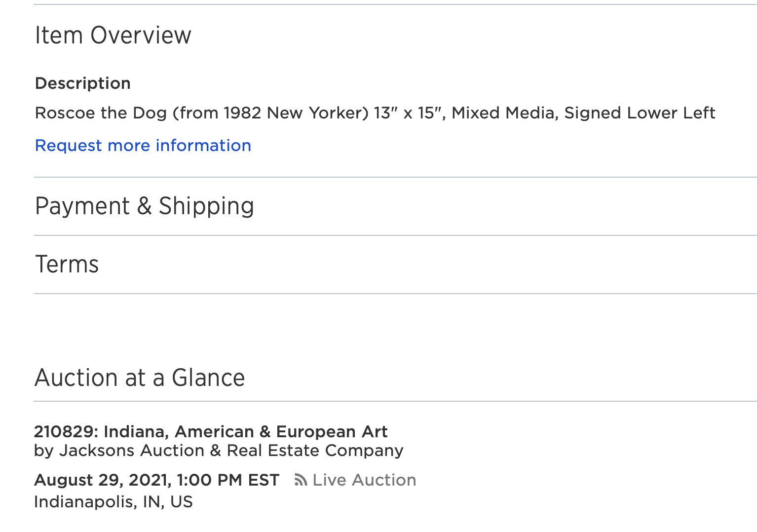Click the Real Estate Company text
The image size is (757, 532).
(315, 451)
